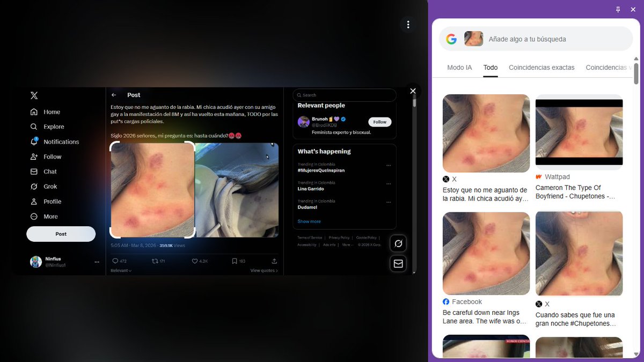Go to Profile in sidebar
644x362 pixels.
[x=46, y=202]
